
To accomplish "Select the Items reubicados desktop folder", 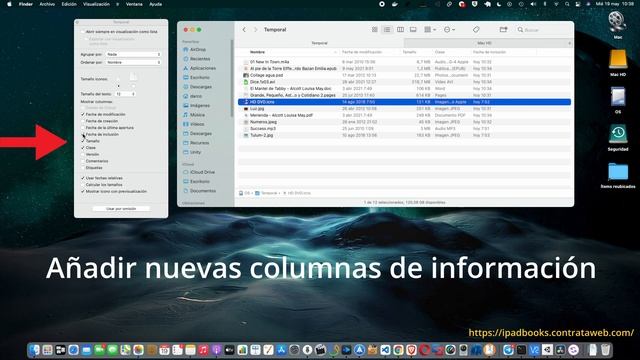I will click(x=618, y=175).
